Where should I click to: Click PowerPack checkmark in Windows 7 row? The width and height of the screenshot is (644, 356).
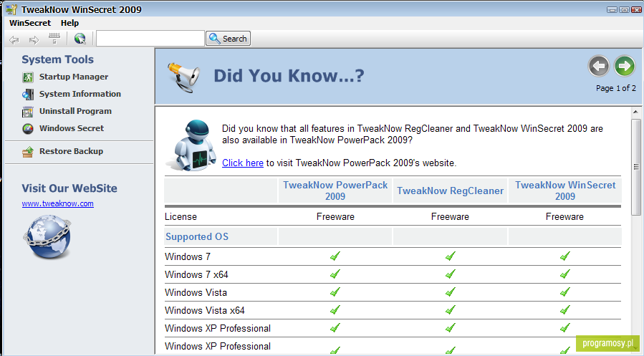335,256
